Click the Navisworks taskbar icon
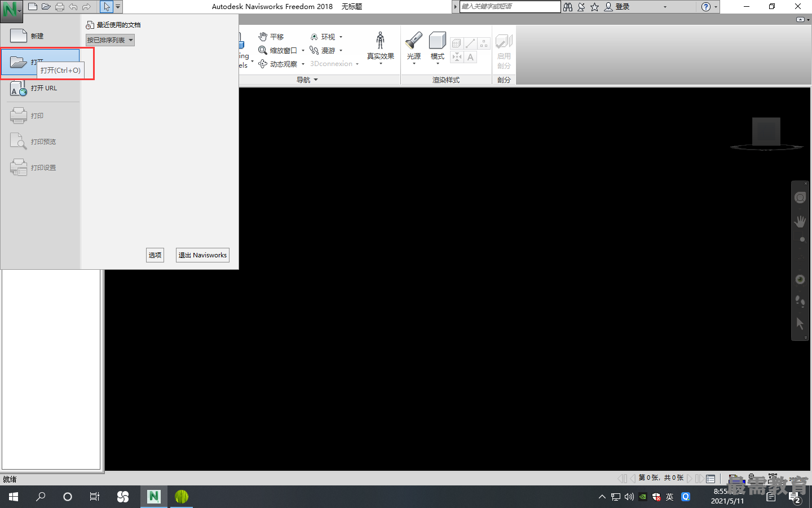This screenshot has height=508, width=812. [x=154, y=497]
